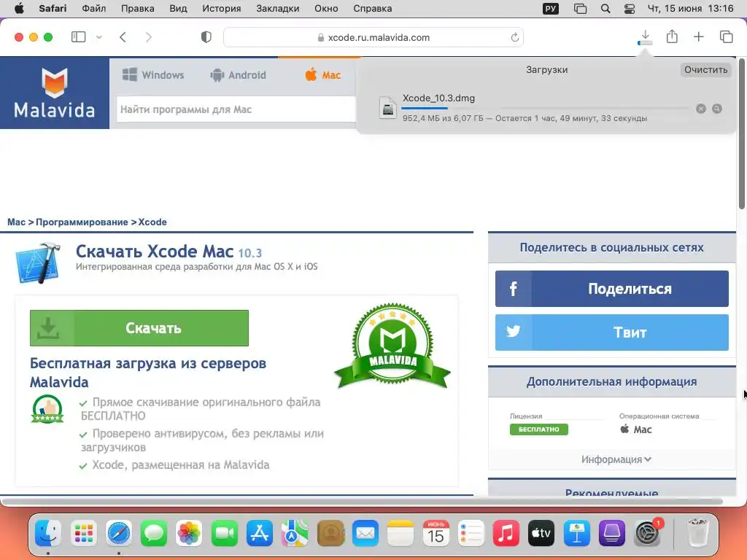Open the Программирование breadcrumb link
This screenshot has width=747, height=560.
(x=82, y=222)
